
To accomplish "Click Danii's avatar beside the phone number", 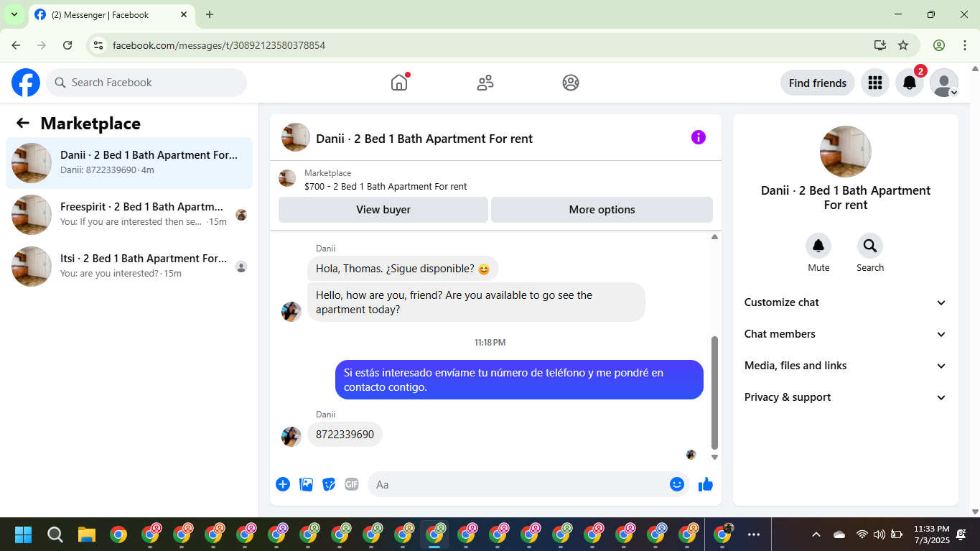I will pos(291,437).
